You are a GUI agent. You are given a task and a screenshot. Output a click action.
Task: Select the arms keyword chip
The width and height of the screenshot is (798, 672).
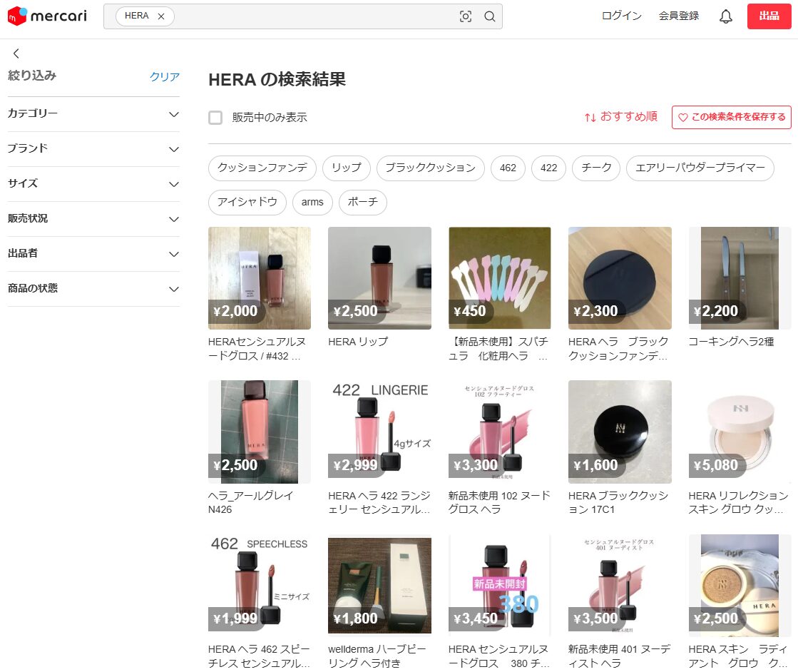(x=312, y=202)
